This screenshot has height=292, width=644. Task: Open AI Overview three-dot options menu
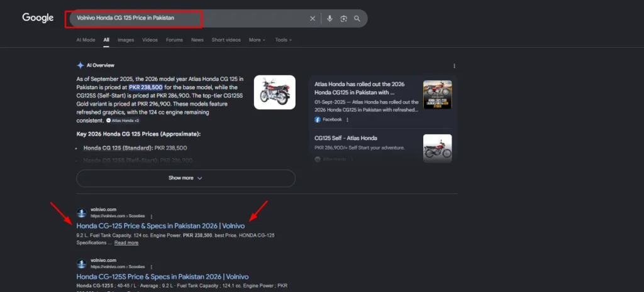point(454,65)
